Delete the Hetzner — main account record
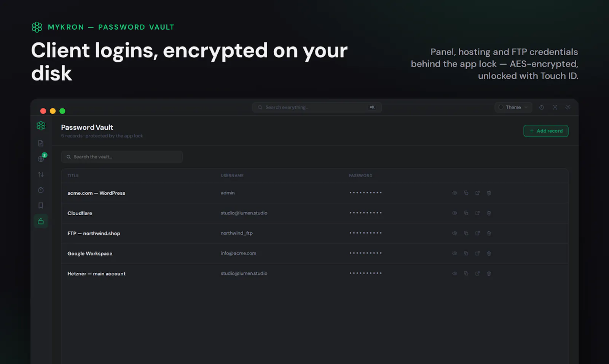 (x=489, y=273)
